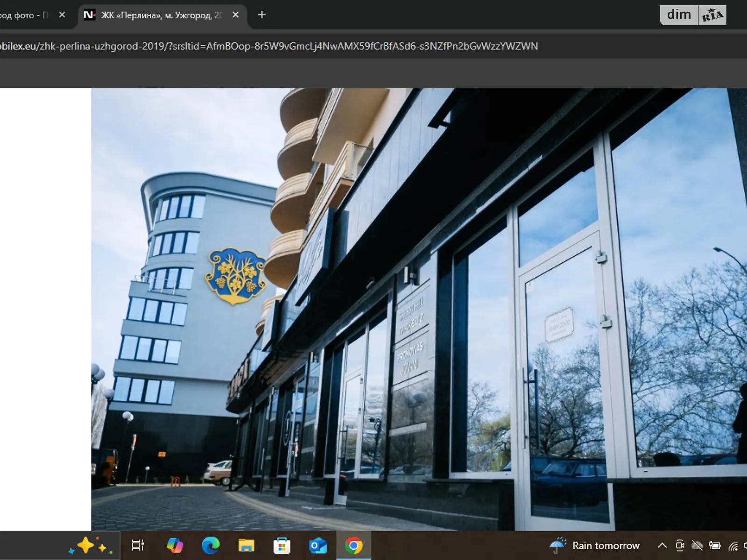Open Task View from the taskbar

(x=138, y=545)
